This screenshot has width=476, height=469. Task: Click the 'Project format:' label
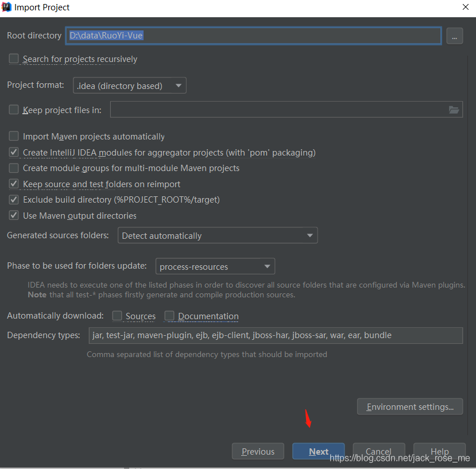pos(36,85)
